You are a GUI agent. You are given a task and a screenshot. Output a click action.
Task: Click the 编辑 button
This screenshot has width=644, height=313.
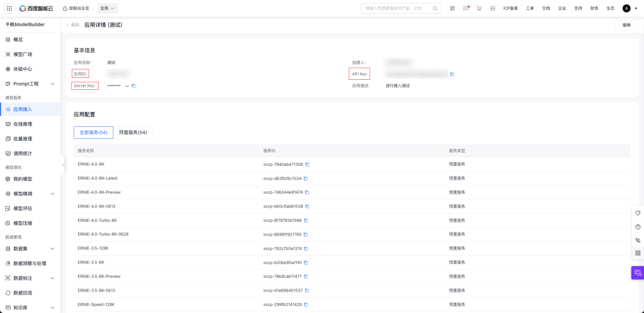point(626,25)
